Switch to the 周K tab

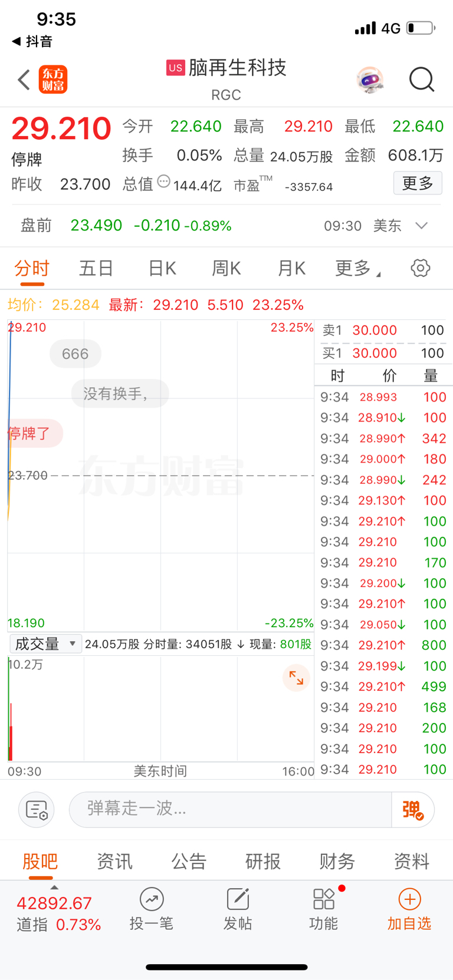(226, 269)
